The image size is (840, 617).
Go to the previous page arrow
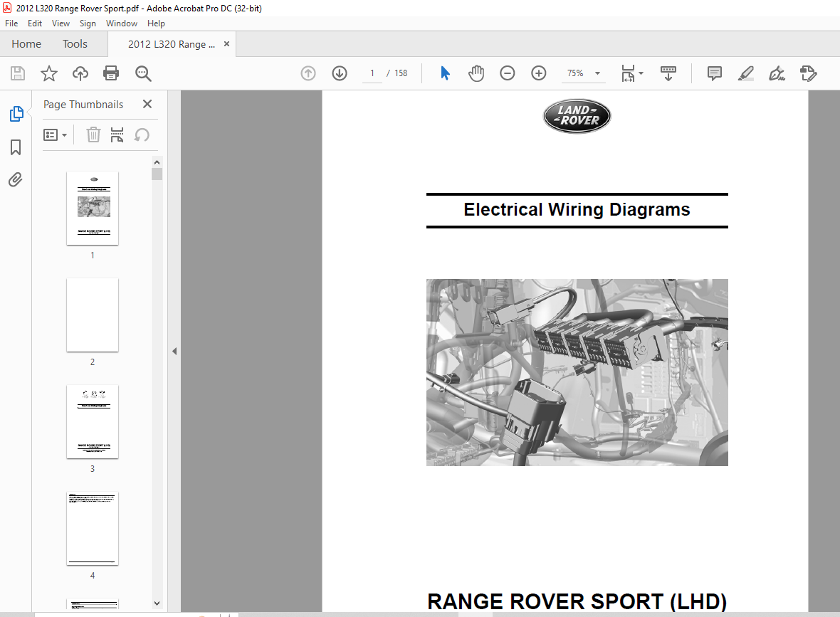pos(308,73)
